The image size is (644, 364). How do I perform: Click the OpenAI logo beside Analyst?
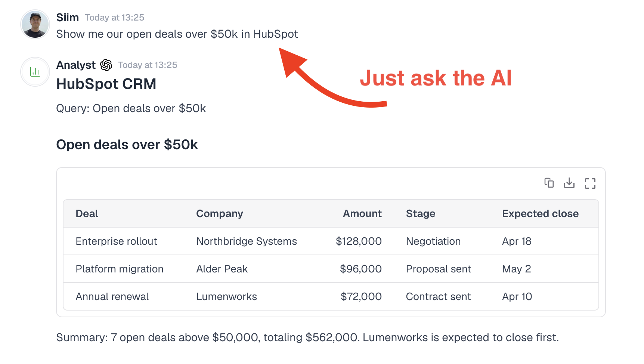[106, 64]
